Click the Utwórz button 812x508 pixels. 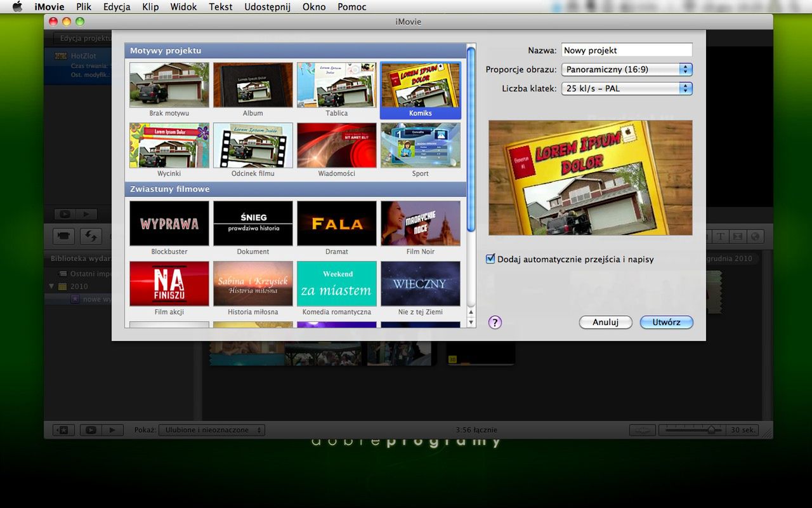click(x=666, y=322)
